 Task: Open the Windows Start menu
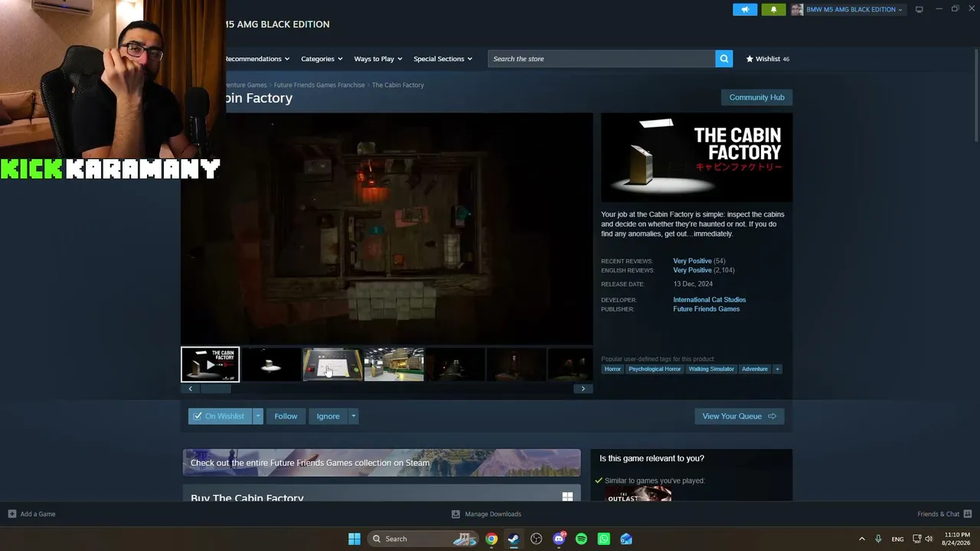(354, 539)
